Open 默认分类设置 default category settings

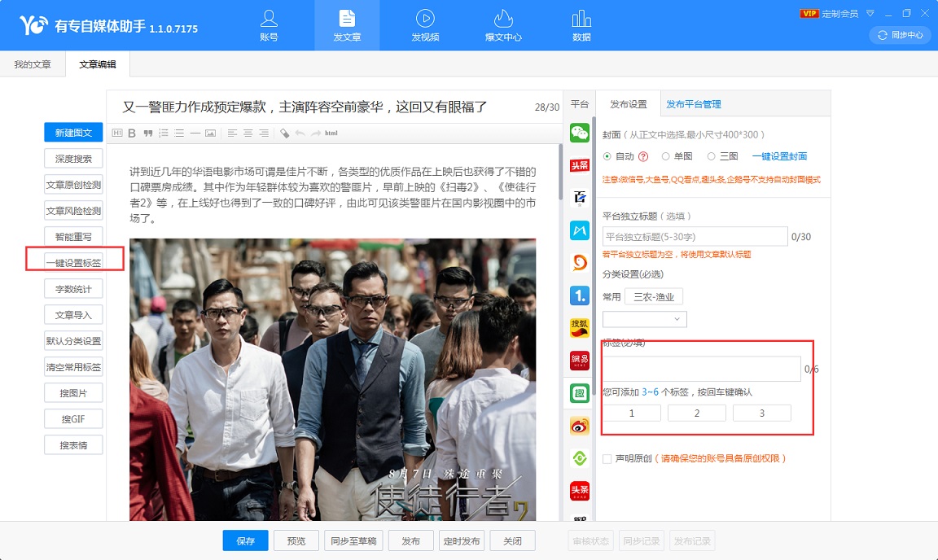click(73, 340)
